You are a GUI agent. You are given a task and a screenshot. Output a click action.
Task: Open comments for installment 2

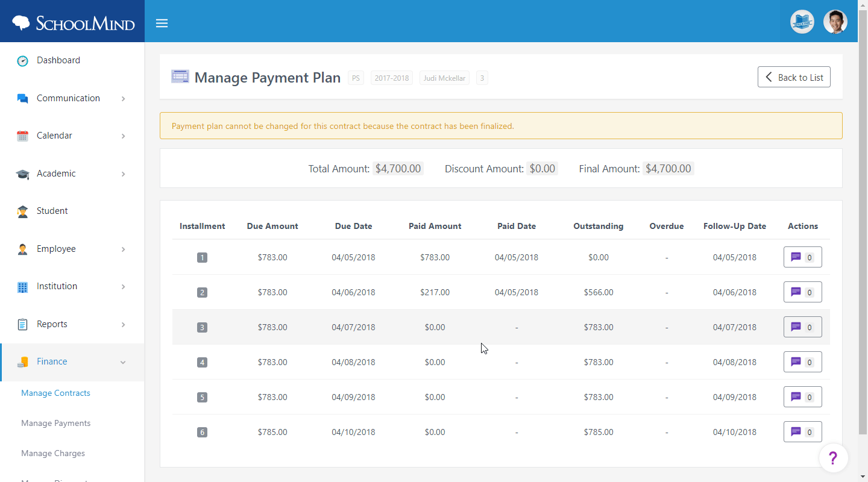point(802,292)
